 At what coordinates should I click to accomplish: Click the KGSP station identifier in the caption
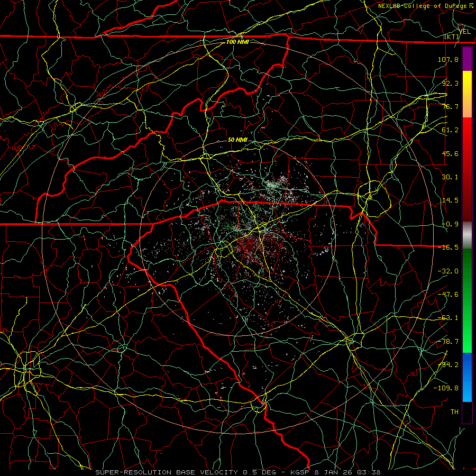(300, 472)
